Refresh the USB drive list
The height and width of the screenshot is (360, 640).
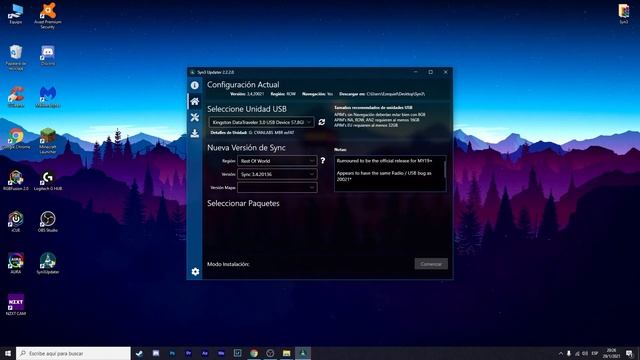pyautogui.click(x=322, y=122)
